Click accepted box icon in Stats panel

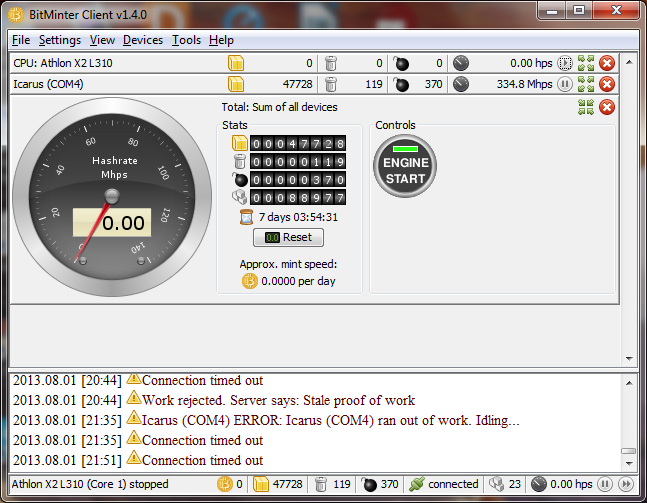(240, 143)
